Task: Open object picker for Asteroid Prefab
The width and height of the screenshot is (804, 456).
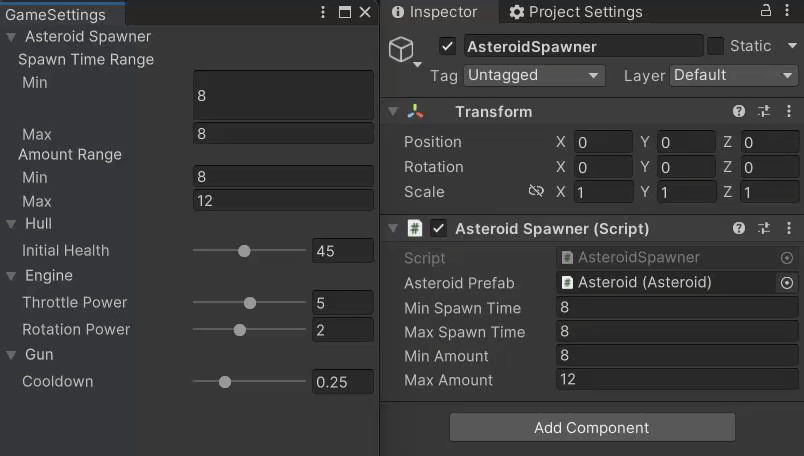Action: tap(787, 283)
